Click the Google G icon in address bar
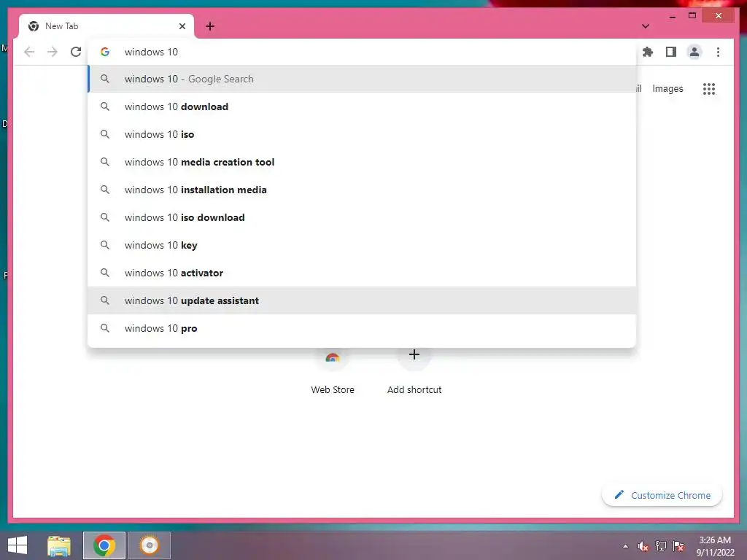 [105, 52]
